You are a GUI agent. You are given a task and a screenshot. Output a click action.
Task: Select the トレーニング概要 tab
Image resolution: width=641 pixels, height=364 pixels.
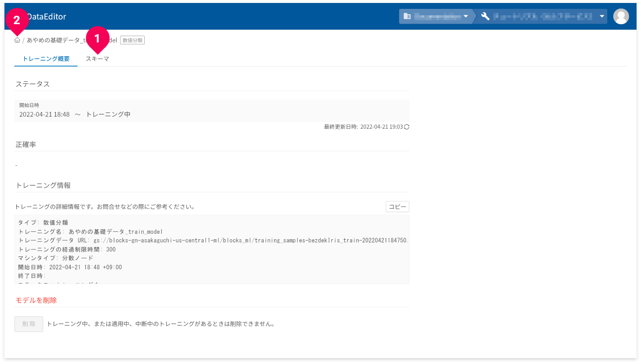click(46, 59)
